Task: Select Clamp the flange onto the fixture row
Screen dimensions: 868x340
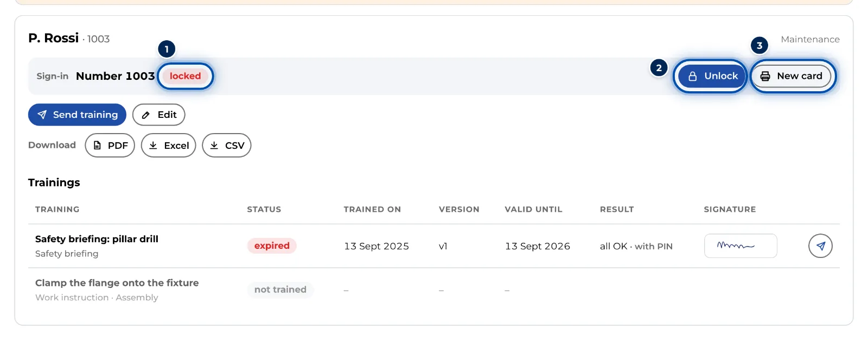Action: (434, 290)
